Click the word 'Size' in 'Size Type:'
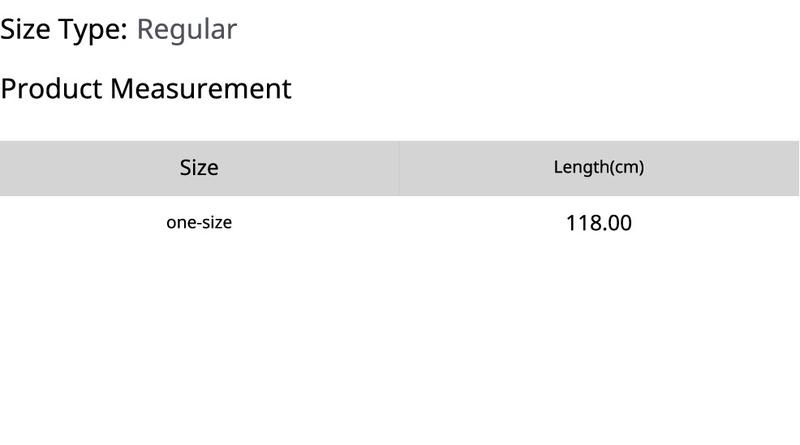This screenshot has height=445, width=800. (x=25, y=30)
